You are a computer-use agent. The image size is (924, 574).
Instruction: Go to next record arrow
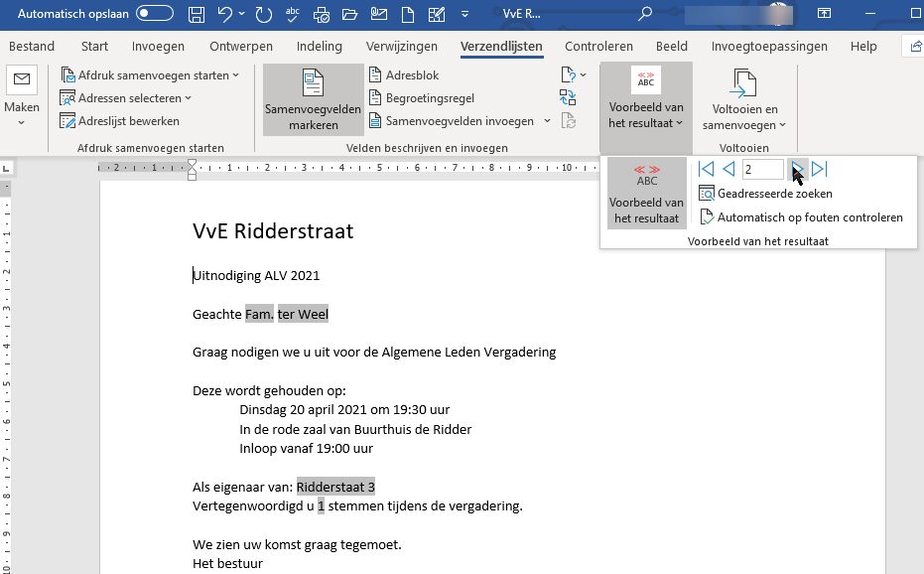click(797, 169)
